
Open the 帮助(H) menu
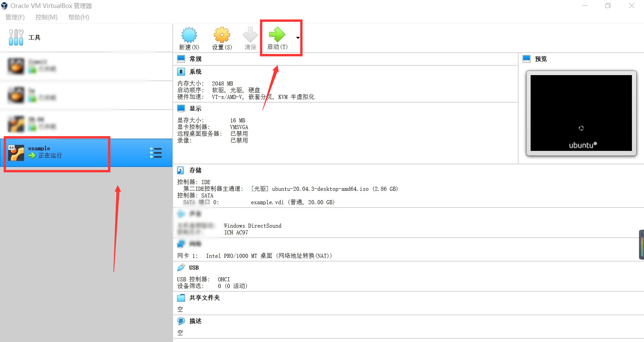(79, 17)
